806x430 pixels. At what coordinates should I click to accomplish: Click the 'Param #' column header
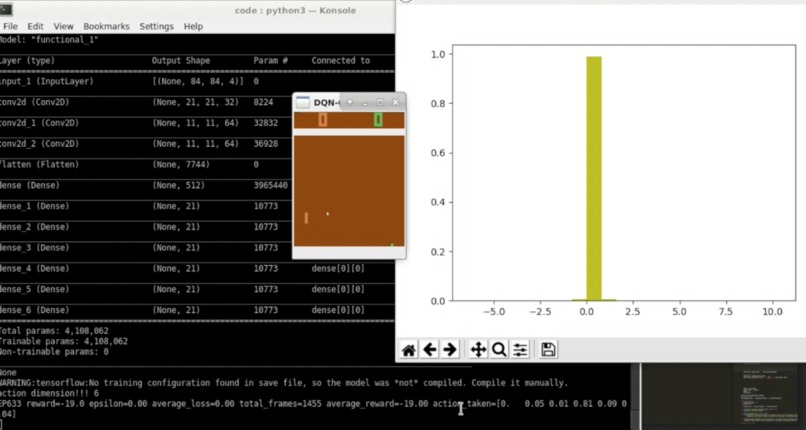pyautogui.click(x=270, y=61)
